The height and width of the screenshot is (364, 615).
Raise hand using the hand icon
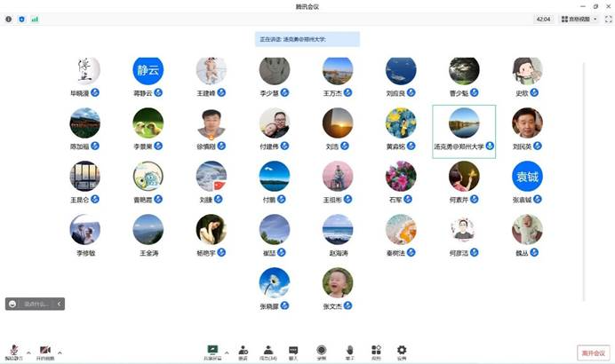point(350,352)
